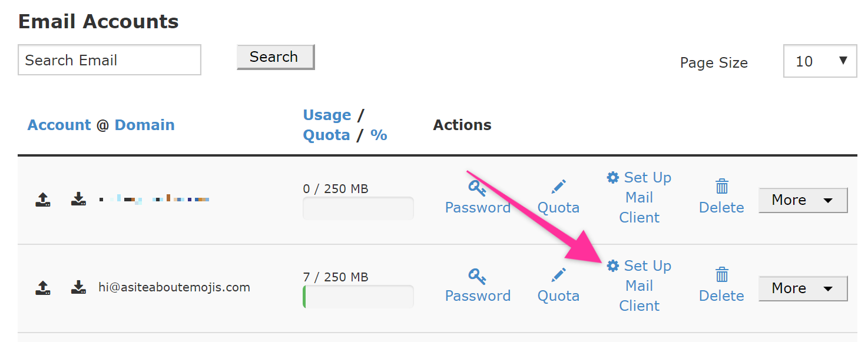This screenshot has width=868, height=342.
Task: Open the Page Size dropdown
Action: [820, 61]
